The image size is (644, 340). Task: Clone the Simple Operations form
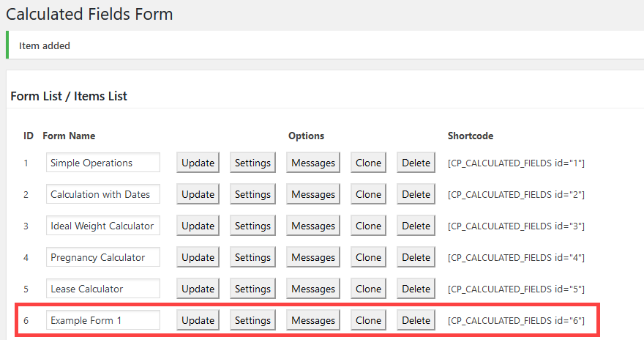click(x=368, y=163)
